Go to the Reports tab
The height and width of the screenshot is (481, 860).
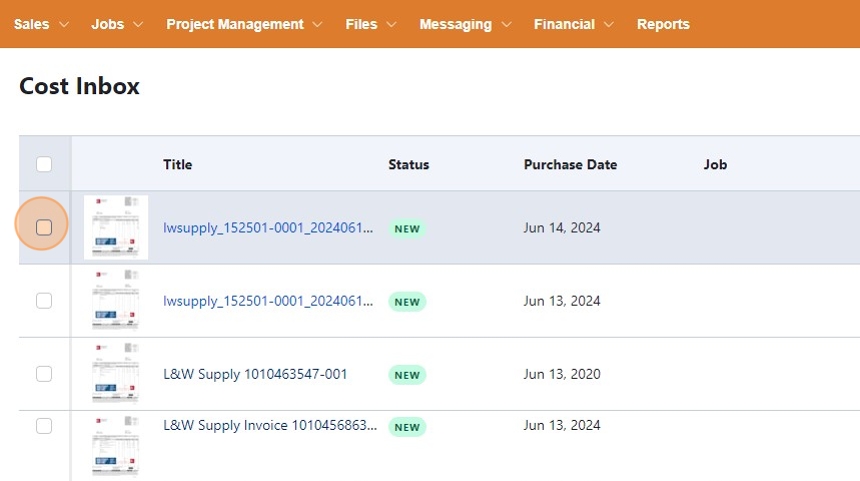(x=663, y=24)
